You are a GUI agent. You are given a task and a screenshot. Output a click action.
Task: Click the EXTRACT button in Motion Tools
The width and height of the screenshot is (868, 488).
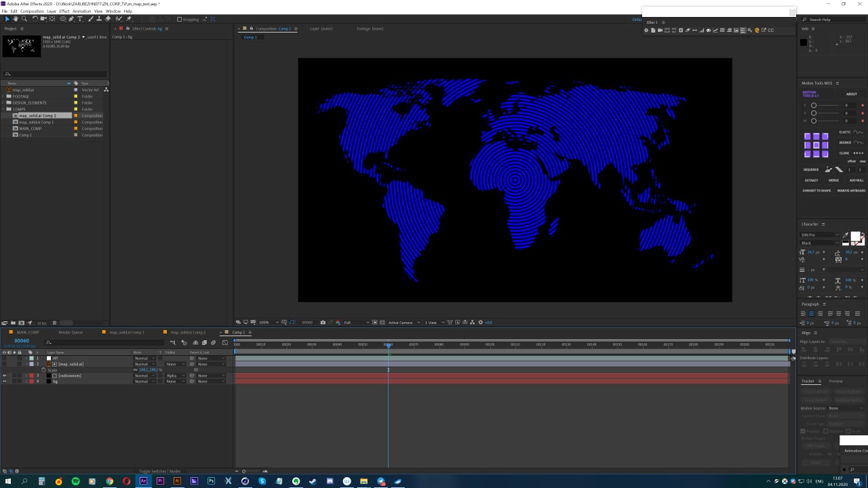coord(812,180)
